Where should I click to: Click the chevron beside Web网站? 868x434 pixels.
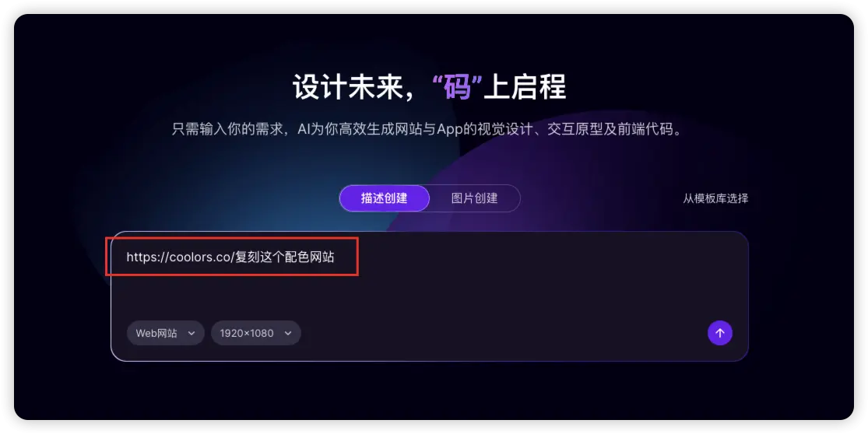click(x=192, y=334)
